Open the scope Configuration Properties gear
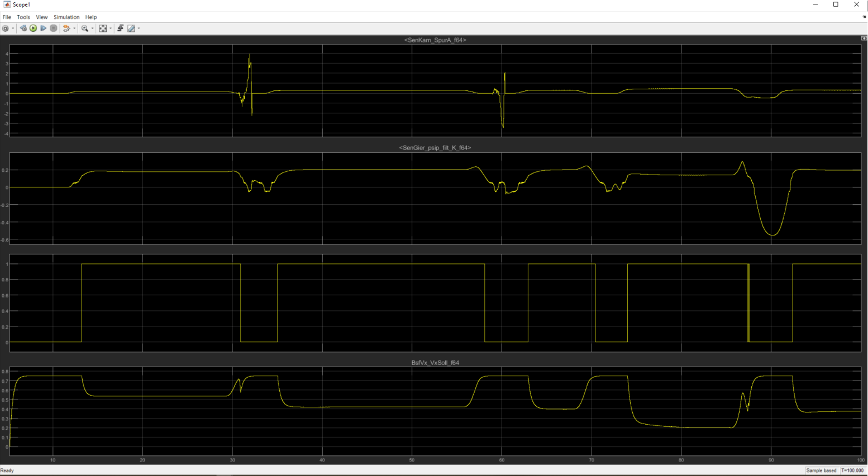This screenshot has width=868, height=476. [x=6, y=28]
